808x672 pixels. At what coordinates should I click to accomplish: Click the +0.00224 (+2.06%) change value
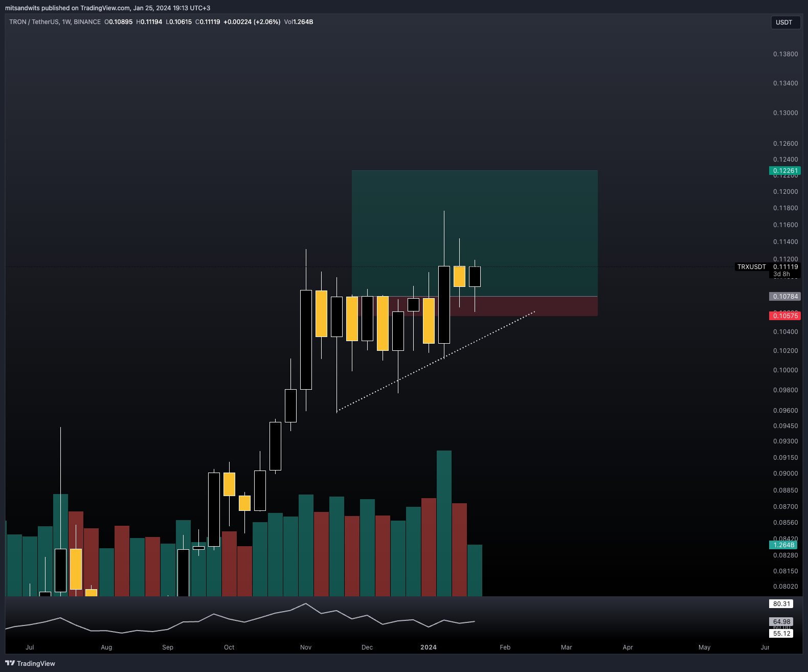(x=252, y=22)
